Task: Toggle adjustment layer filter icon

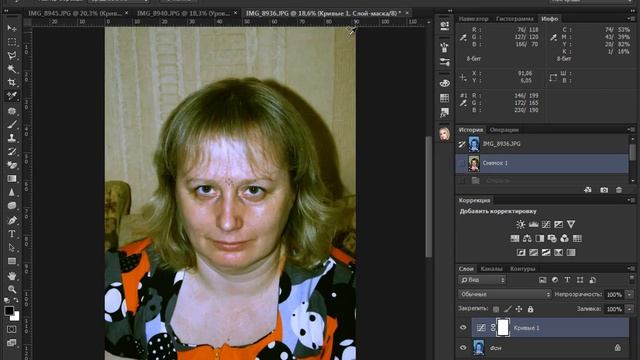Action: pos(555,280)
